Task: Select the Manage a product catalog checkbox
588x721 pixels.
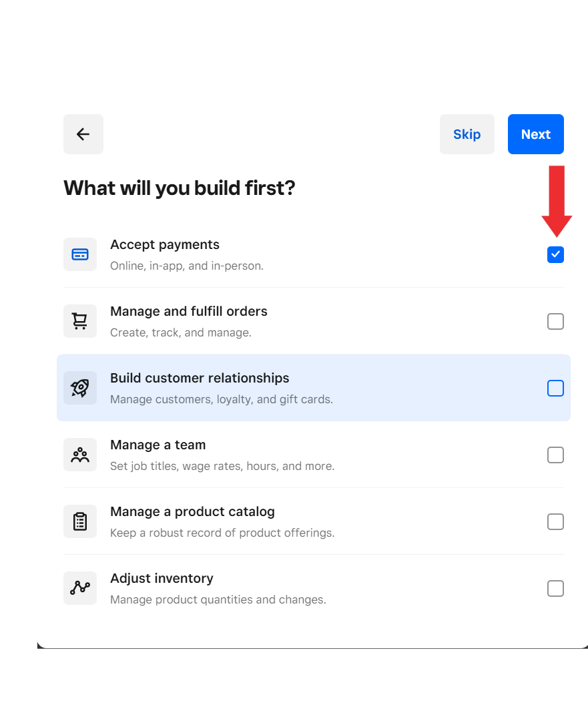Action: pos(555,521)
